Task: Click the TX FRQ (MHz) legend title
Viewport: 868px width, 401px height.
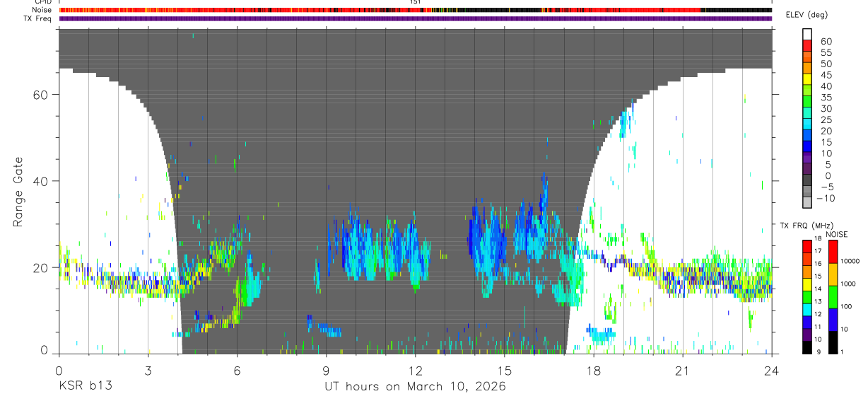Action: [x=807, y=226]
